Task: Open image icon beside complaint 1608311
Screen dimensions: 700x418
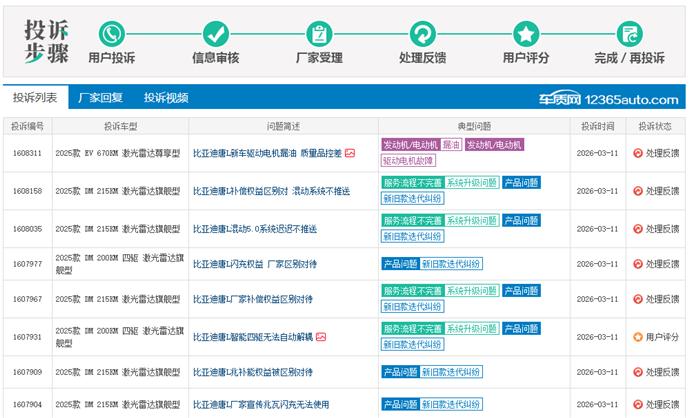Action: pyautogui.click(x=350, y=153)
